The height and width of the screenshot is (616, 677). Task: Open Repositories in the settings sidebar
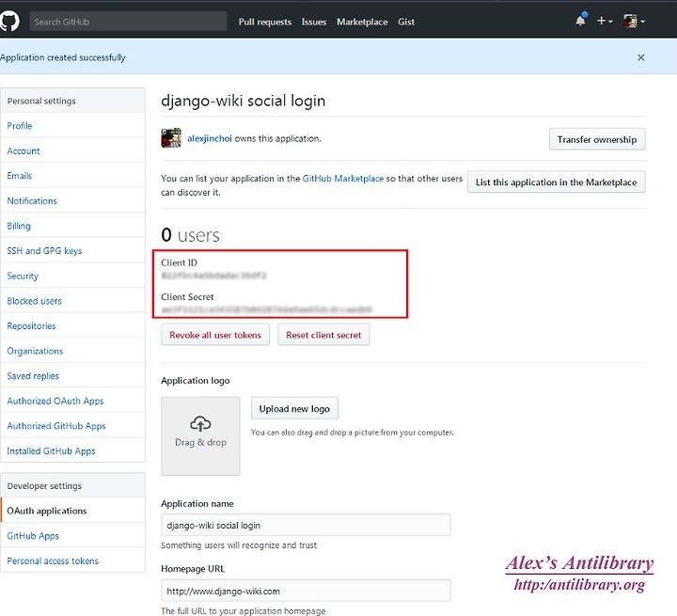(x=72, y=326)
